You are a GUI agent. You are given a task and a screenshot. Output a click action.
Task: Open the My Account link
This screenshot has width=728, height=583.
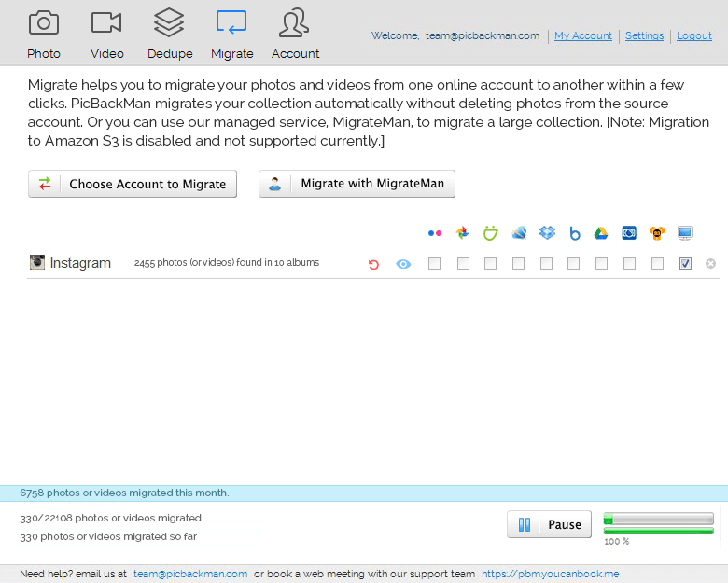[583, 35]
